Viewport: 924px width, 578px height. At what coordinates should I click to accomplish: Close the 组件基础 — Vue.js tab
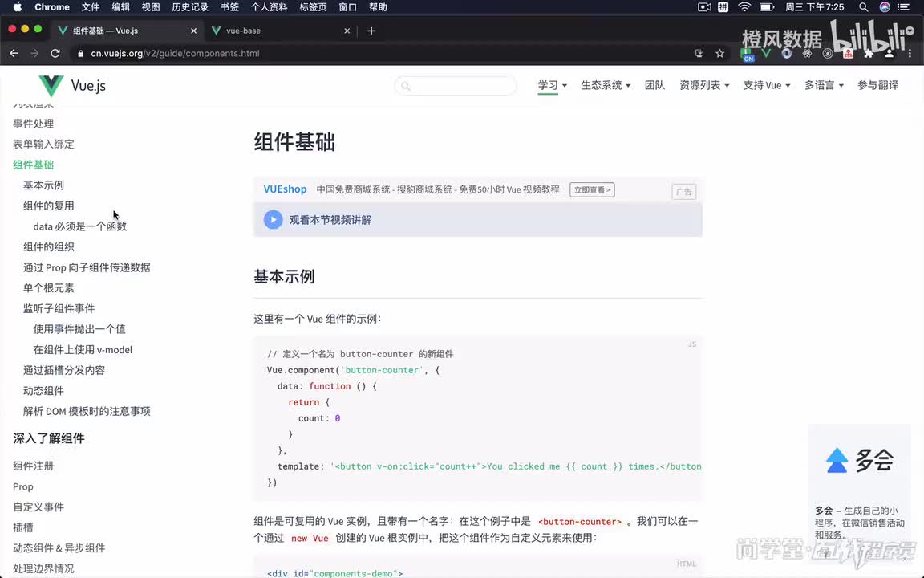(x=193, y=31)
